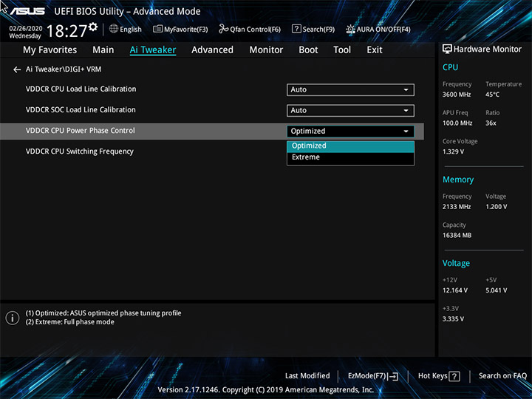Click the Memory section heading
Image resolution: width=532 pixels, height=399 pixels.
[458, 180]
